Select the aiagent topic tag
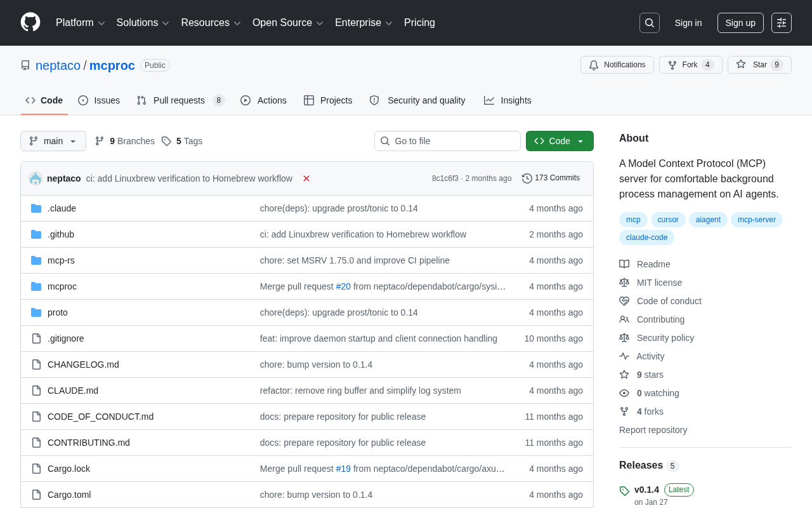Image resolution: width=812 pixels, height=508 pixels. coord(708,220)
